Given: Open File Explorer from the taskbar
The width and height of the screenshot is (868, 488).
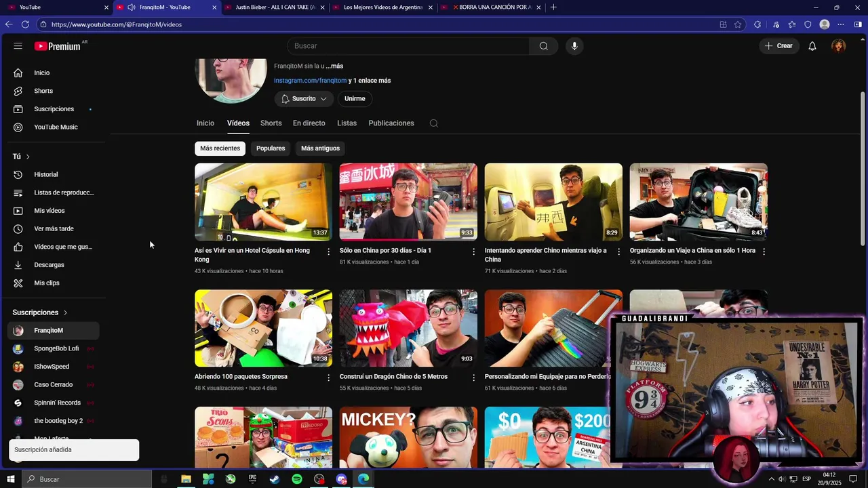Looking at the screenshot, I should [186, 479].
